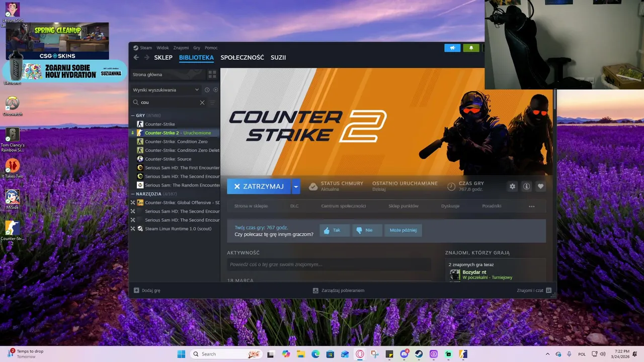Open the MiSide desktop shortcut
The width and height of the screenshot is (644, 362).
(x=13, y=200)
